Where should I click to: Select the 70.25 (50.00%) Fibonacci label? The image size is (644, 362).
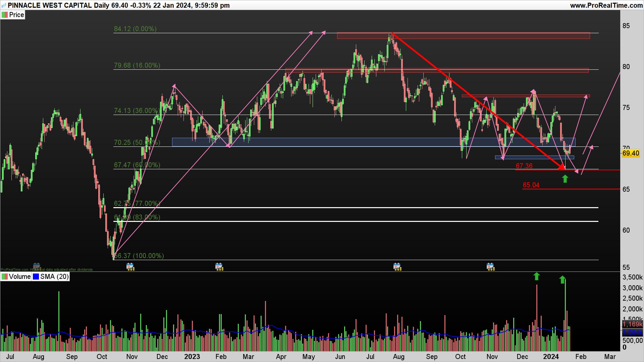[137, 142]
